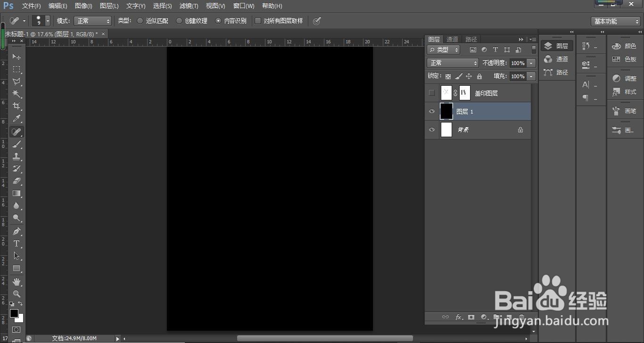644x343 pixels.
Task: Open the tool preset picker arrow
Action: tap(24, 21)
